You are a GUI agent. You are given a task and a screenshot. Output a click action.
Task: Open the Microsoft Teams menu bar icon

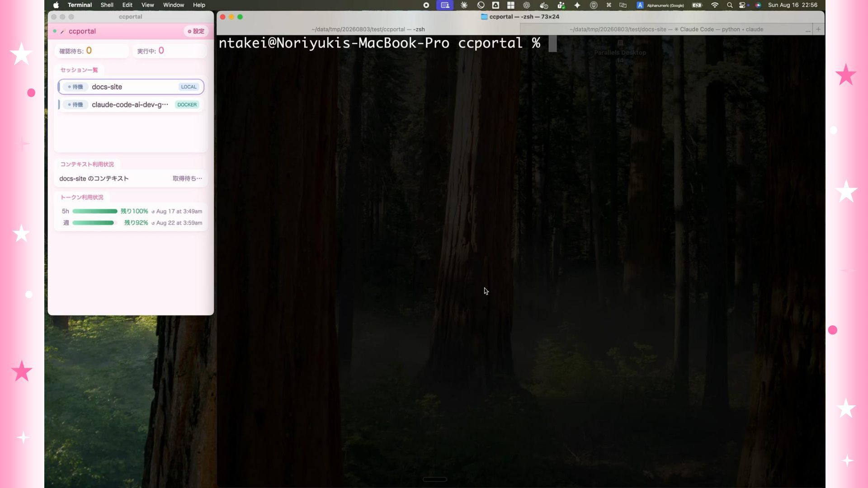pyautogui.click(x=561, y=5)
